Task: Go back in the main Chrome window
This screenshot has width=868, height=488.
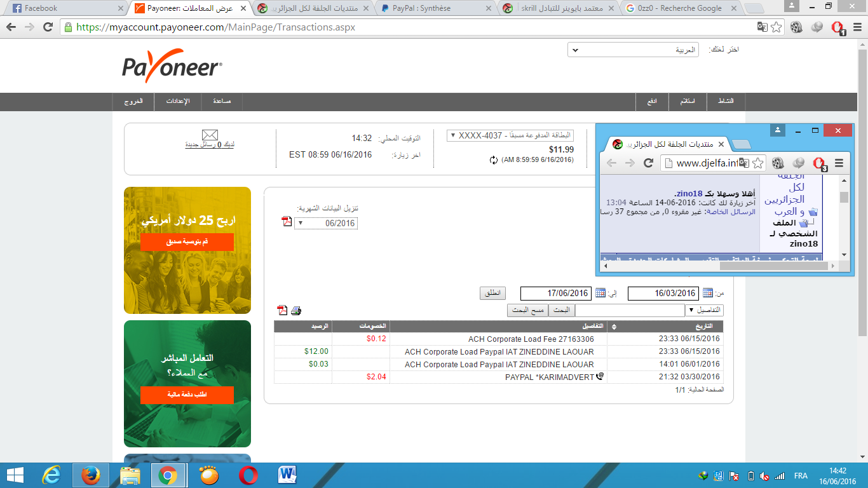Action: [x=11, y=27]
